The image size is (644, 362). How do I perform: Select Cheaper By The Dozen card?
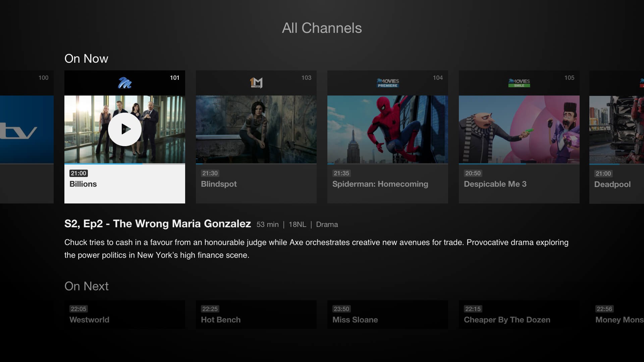point(519,314)
